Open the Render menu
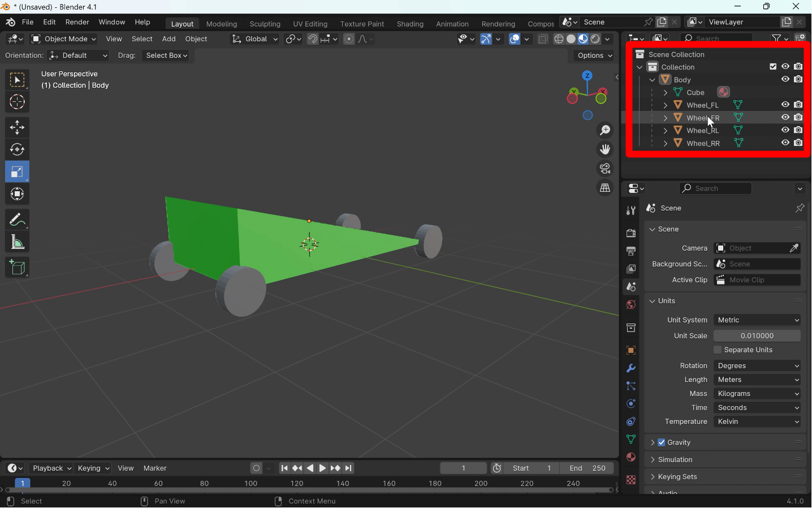Screen dimensions: 812x508 77,22
